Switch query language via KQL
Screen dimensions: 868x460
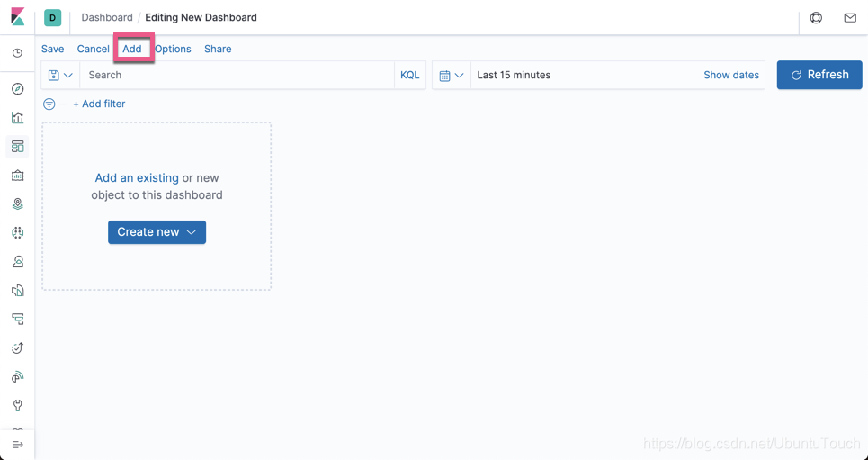pyautogui.click(x=409, y=75)
